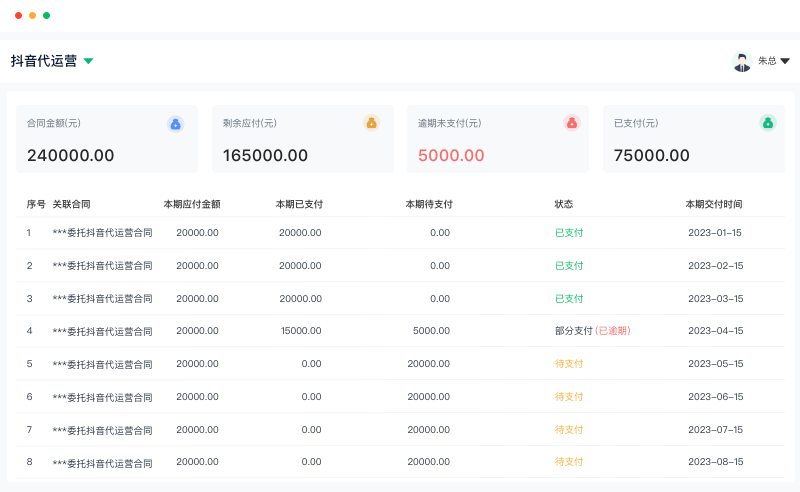The height and width of the screenshot is (492, 800).
Task: Click 已支付 status for 2023-03-15 row
Action: pos(569,299)
